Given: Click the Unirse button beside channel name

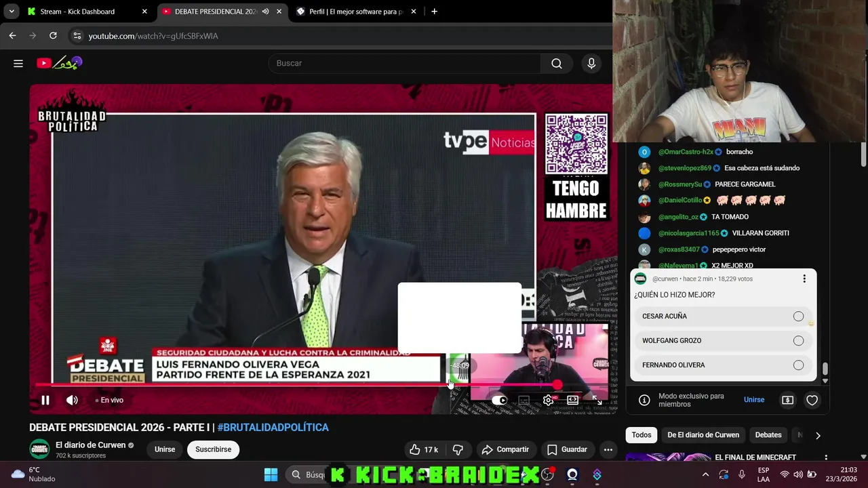Looking at the screenshot, I should pos(165,449).
